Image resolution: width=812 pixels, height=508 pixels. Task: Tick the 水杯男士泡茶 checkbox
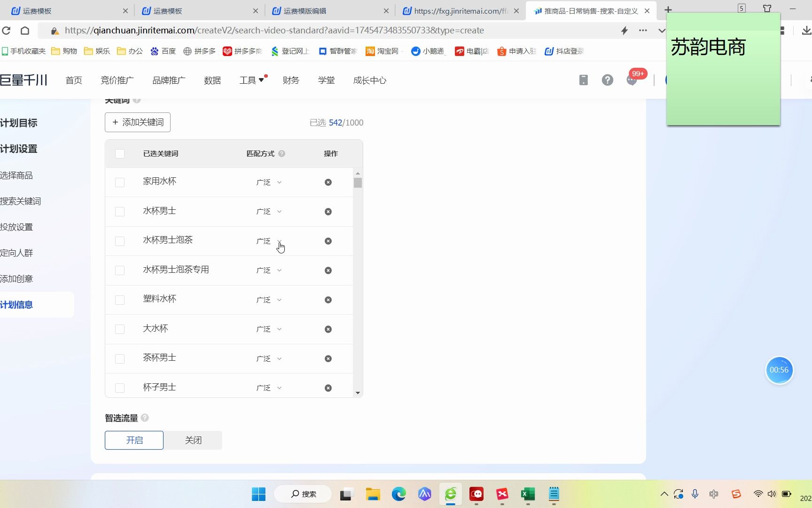click(120, 241)
